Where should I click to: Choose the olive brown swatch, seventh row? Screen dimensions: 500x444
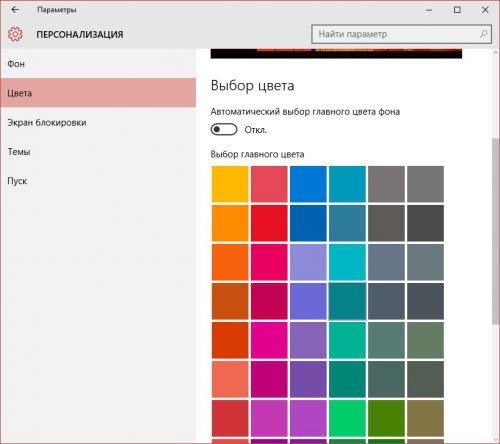click(x=425, y=418)
